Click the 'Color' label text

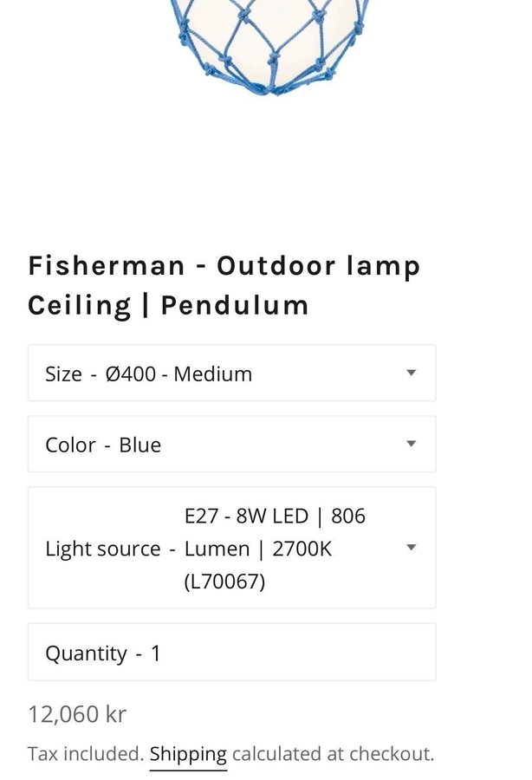coord(69,445)
